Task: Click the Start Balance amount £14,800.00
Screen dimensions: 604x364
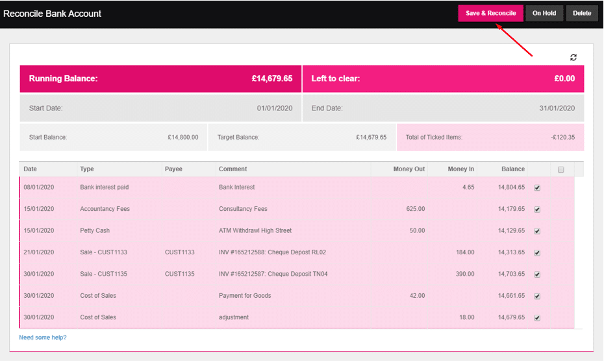Action: coord(182,138)
